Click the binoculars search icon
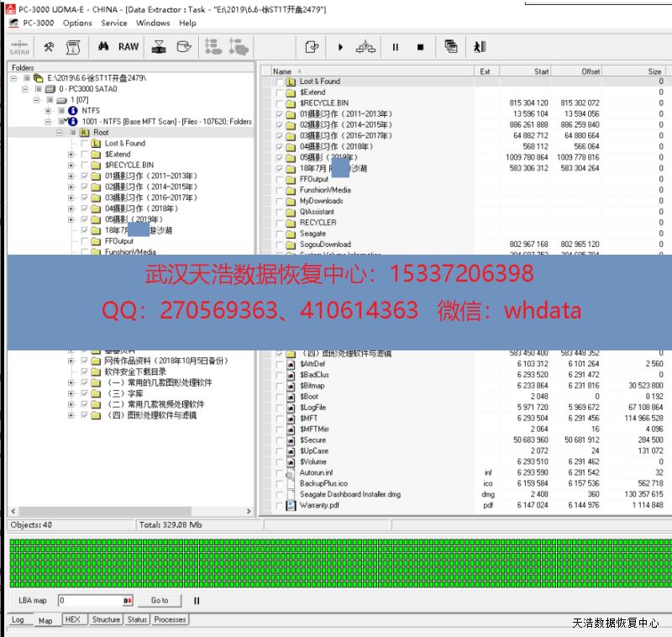The image size is (672, 637). [x=103, y=47]
